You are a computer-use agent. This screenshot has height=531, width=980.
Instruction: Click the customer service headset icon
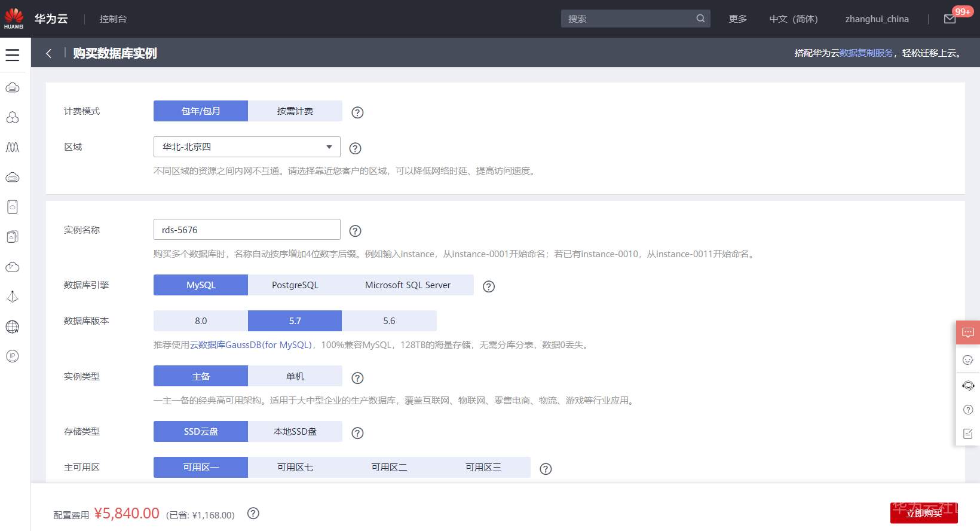968,386
